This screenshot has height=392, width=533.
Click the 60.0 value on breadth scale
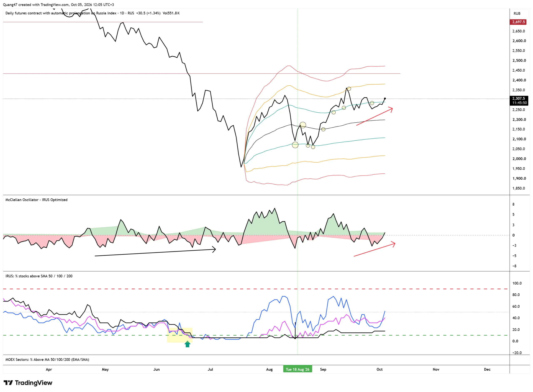point(516,306)
